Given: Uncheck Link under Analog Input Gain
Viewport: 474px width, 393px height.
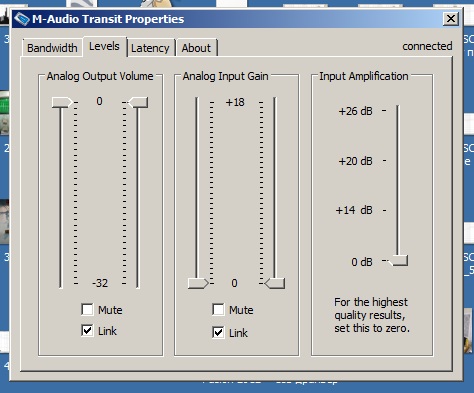Looking at the screenshot, I should 218,332.
